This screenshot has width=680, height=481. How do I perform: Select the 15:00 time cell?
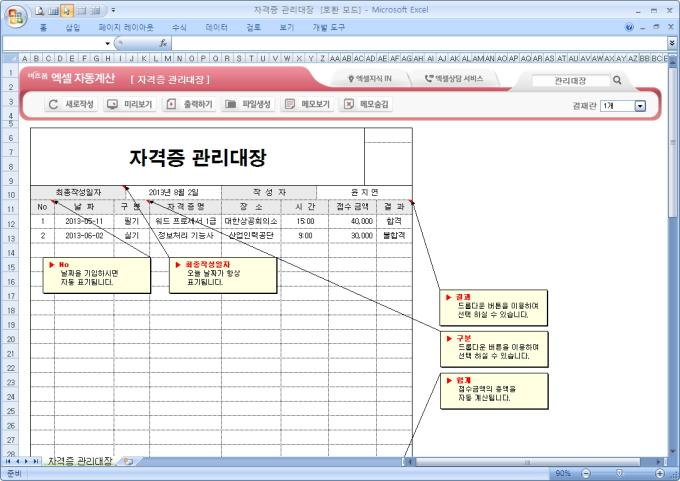pos(305,221)
